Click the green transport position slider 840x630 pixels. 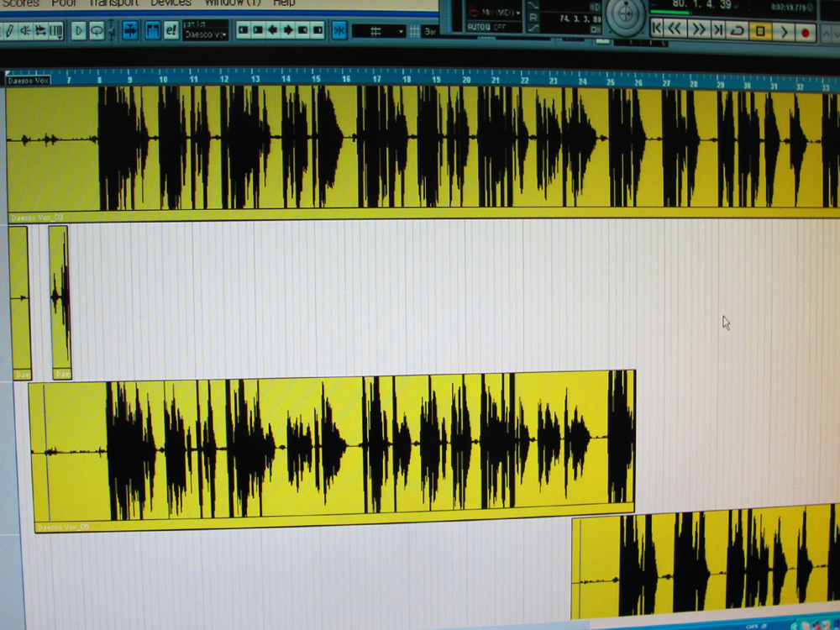670,13
